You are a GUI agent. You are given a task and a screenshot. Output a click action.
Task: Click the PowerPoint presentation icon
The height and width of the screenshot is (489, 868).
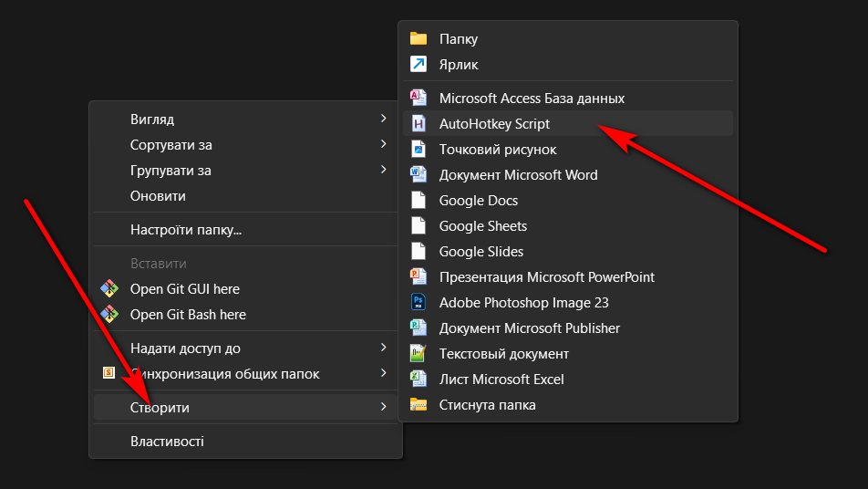click(418, 276)
